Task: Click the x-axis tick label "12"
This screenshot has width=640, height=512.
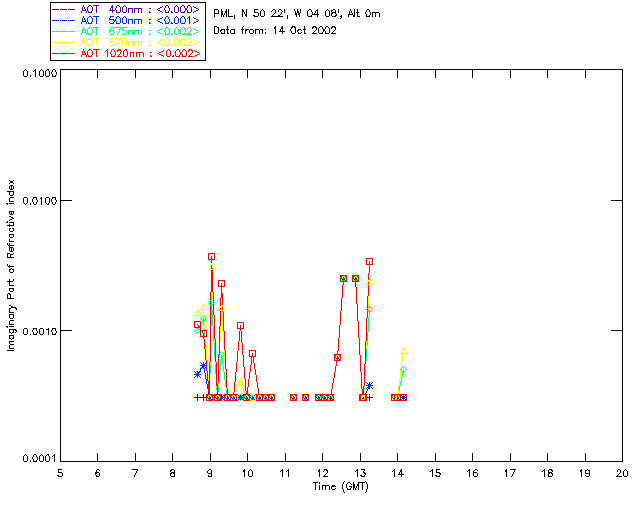Action: pos(322,473)
